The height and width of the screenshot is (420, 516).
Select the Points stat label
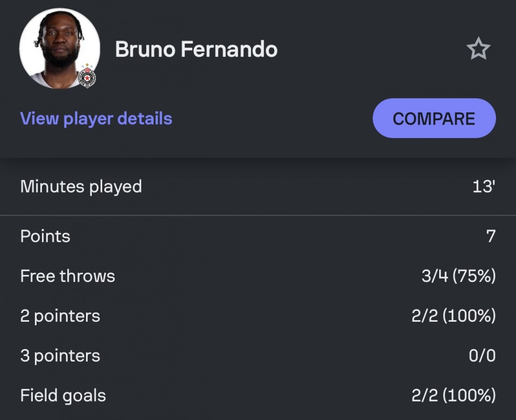pos(45,236)
